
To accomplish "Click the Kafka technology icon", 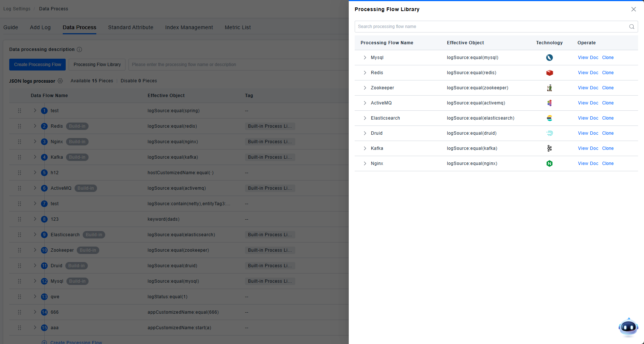I will click(549, 148).
